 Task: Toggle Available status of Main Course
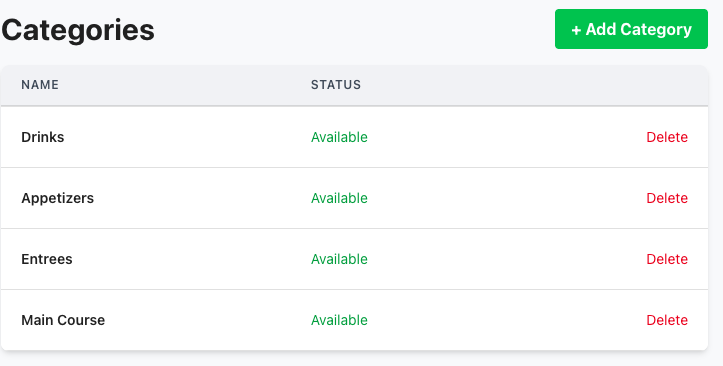339,320
